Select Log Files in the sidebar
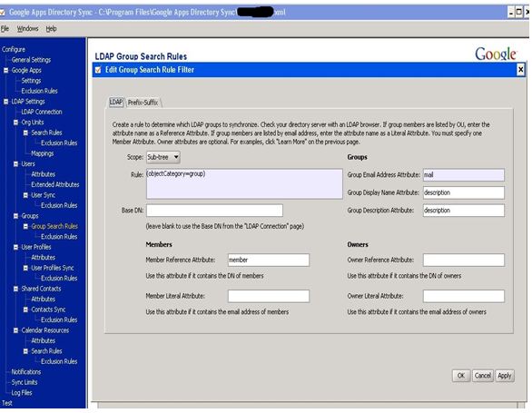 [x=22, y=393]
